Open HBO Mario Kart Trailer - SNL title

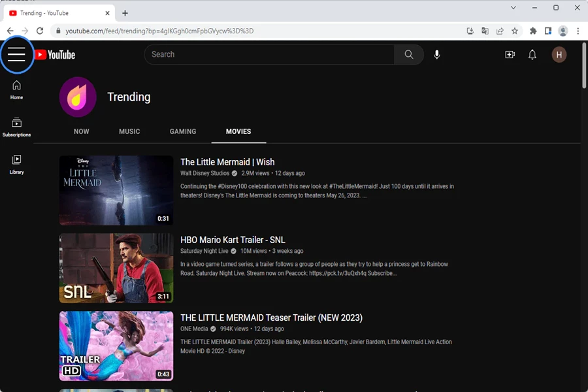tap(233, 240)
